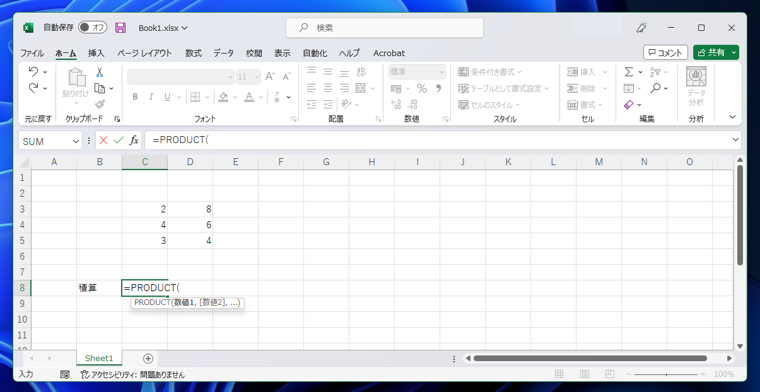The image size is (760, 392).
Task: Click the Redo arrow icon
Action: (33, 88)
